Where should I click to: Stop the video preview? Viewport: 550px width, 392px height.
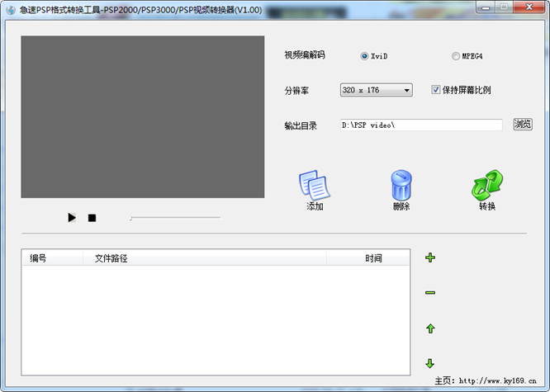pyautogui.click(x=92, y=218)
